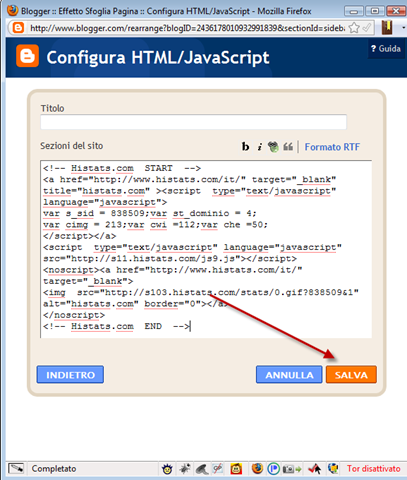407x480 pixels.
Task: Toggle the 'Tor disattivato' status button
Action: 374,468
